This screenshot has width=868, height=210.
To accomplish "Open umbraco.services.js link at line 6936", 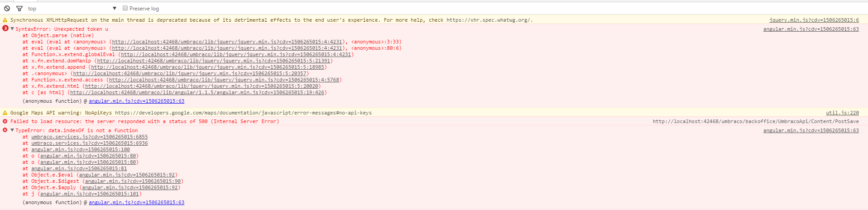I will point(89,143).
